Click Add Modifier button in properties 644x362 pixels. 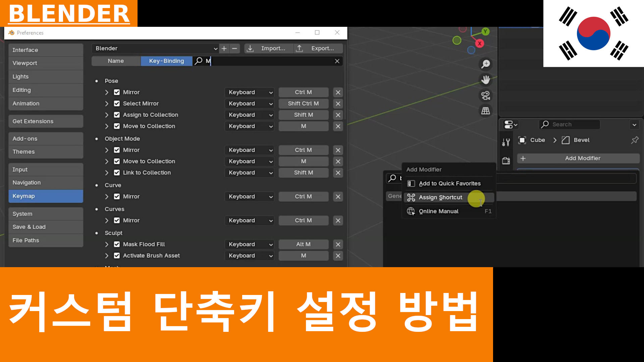[578, 159]
